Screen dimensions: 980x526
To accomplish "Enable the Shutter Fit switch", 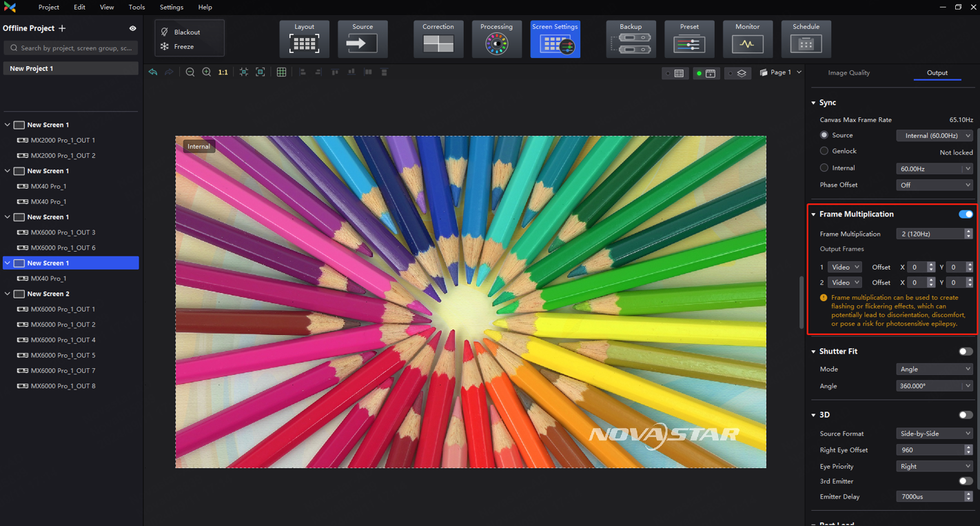I will click(966, 352).
